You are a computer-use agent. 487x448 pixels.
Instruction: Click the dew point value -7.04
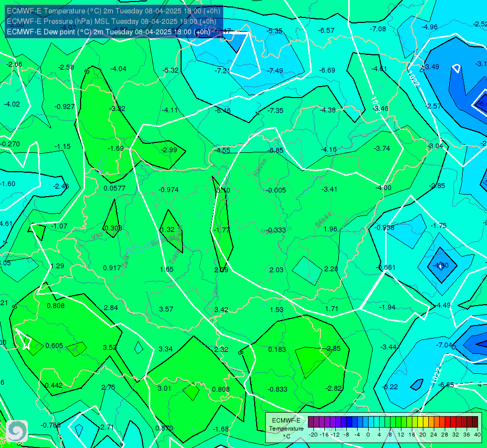coord(444,345)
